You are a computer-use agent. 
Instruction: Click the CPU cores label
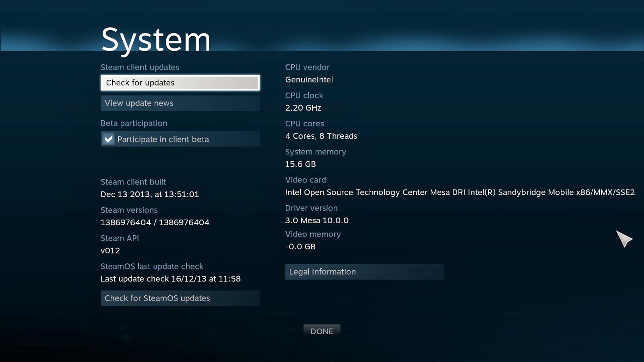click(x=304, y=123)
